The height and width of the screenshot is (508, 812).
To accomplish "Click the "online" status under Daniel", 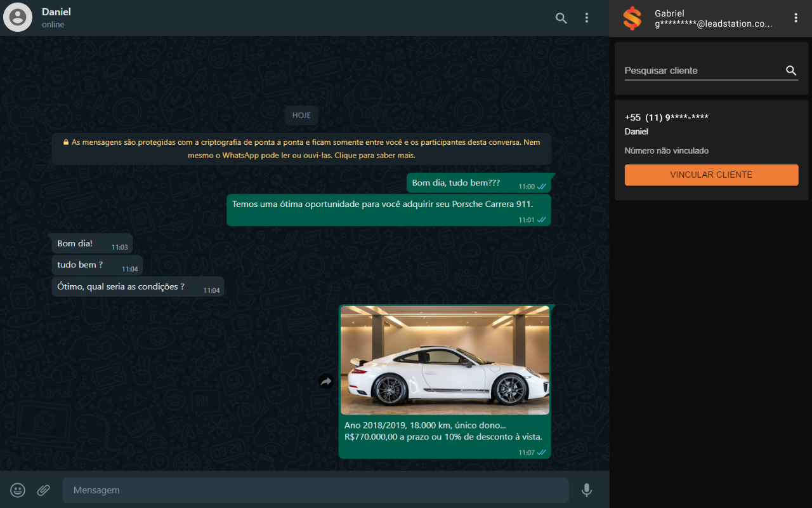I will (x=53, y=25).
